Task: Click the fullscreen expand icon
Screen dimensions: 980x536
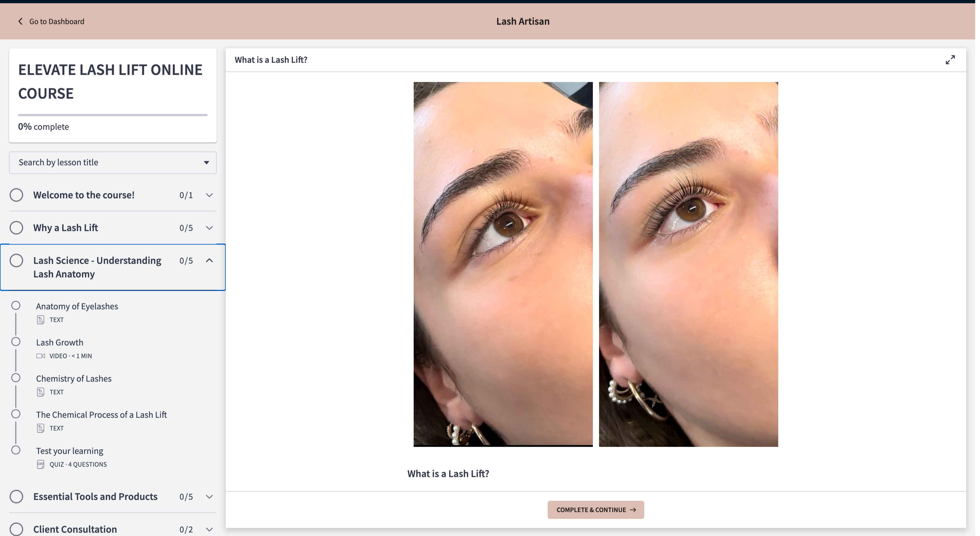Action: [x=950, y=60]
